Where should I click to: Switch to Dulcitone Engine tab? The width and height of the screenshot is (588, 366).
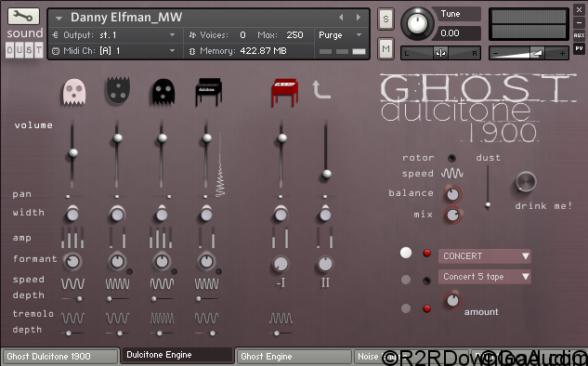[x=177, y=355]
